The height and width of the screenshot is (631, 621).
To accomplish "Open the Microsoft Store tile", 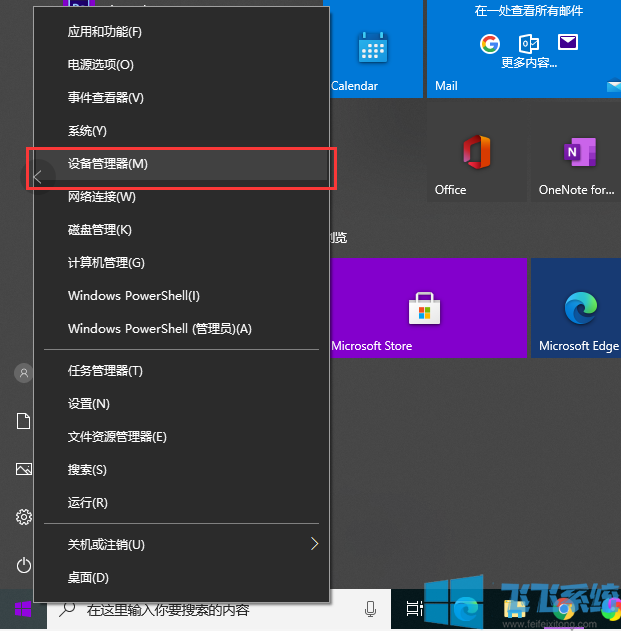I will pyautogui.click(x=428, y=308).
